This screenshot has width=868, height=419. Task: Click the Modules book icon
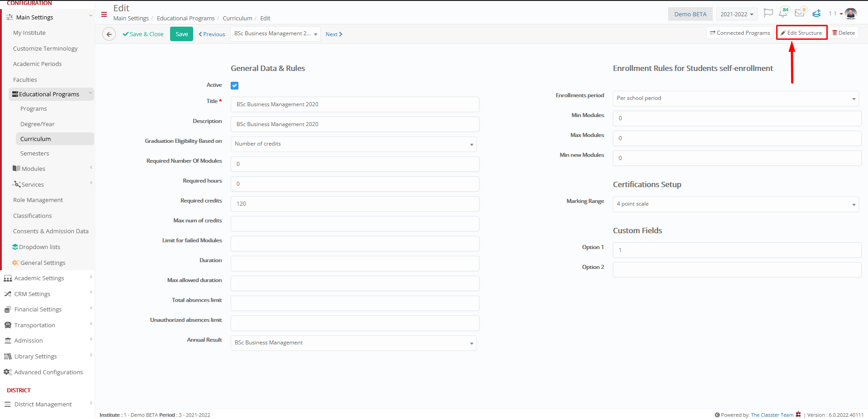click(16, 169)
